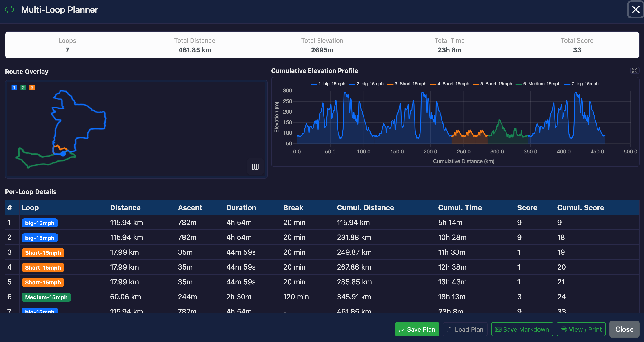Expand the elevation profile to fullscreen
This screenshot has width=644, height=342.
(x=635, y=70)
